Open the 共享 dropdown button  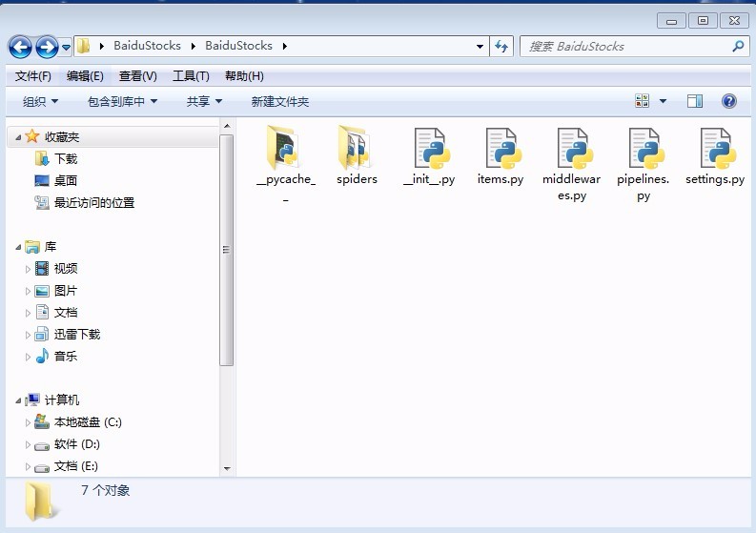[204, 101]
